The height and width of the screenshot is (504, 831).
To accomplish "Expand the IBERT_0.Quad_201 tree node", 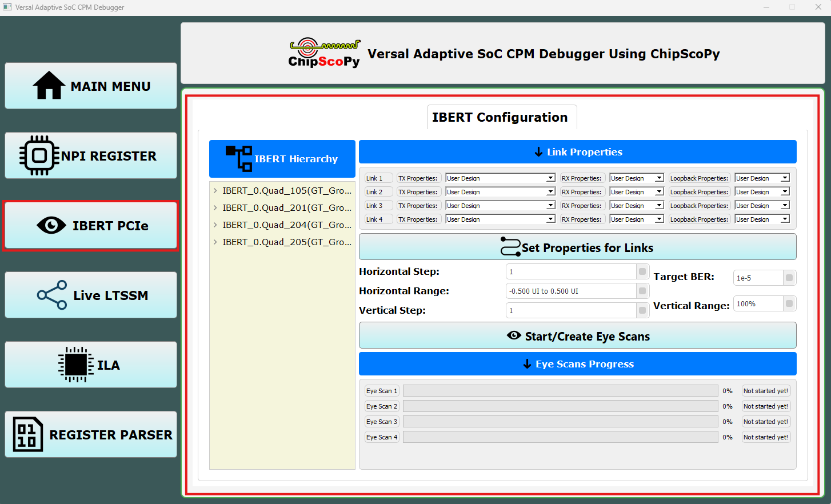I will tap(215, 208).
